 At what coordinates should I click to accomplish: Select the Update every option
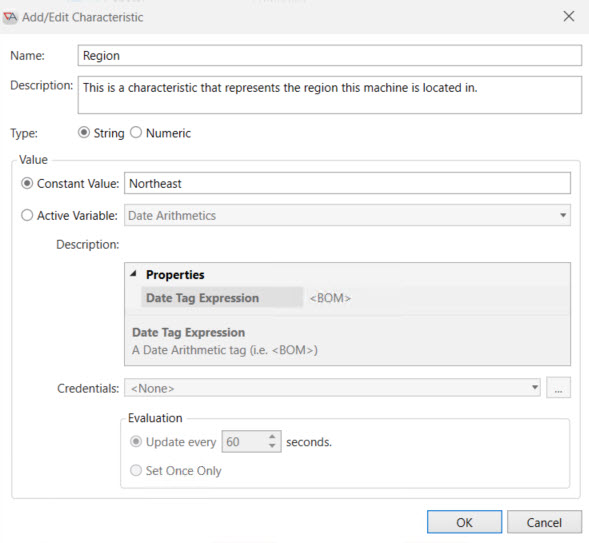point(136,442)
